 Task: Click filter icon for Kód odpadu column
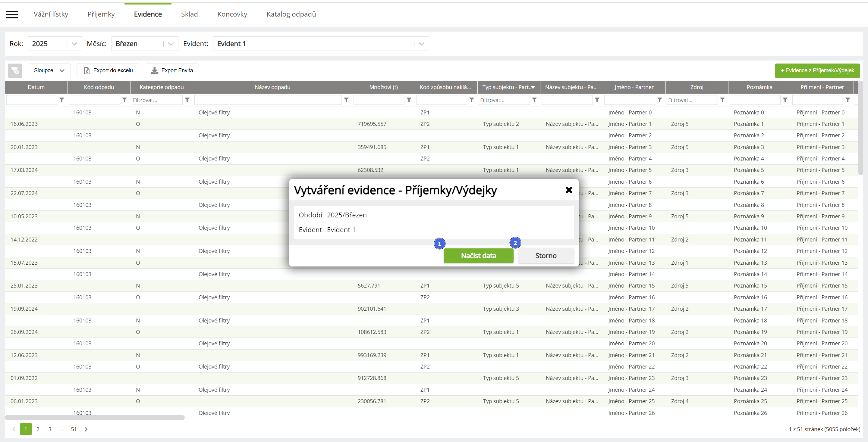(x=125, y=100)
